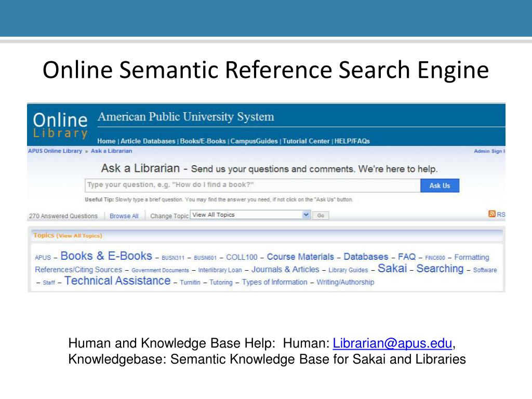
Task: Open HELP/FAQs in the navigation bar
Action: click(352, 141)
